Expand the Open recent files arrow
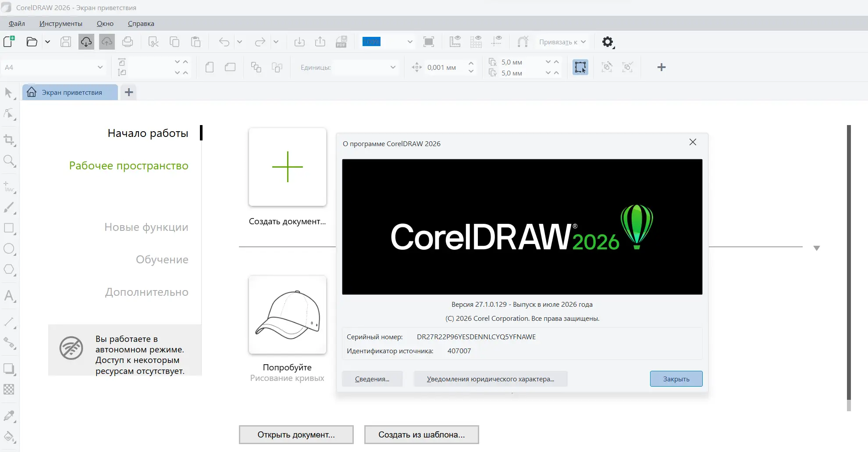The image size is (868, 452). coord(47,42)
